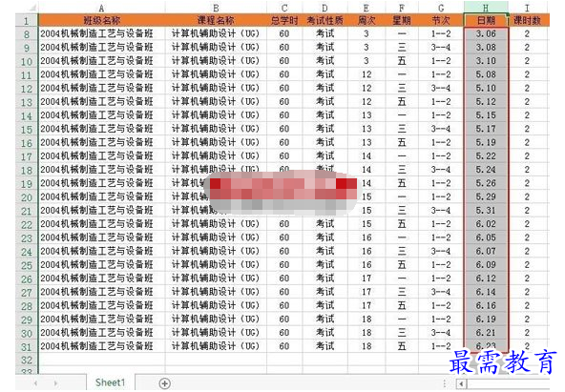Click the next sheet navigation arrow
Screen dimensions: 565x392
[x=56, y=383]
